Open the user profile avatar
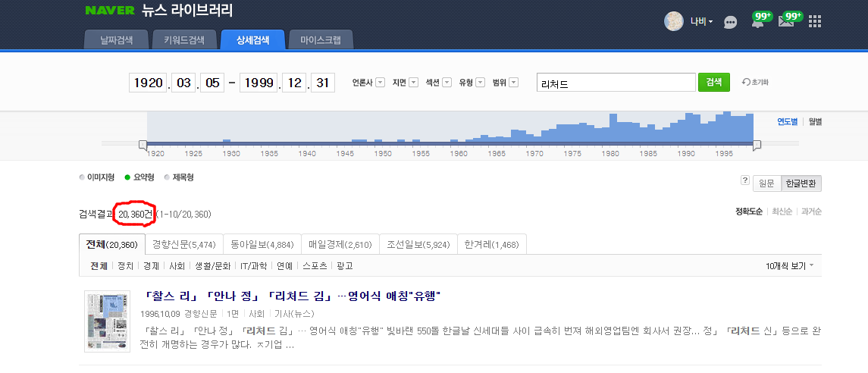The image size is (868, 373). coord(674,21)
